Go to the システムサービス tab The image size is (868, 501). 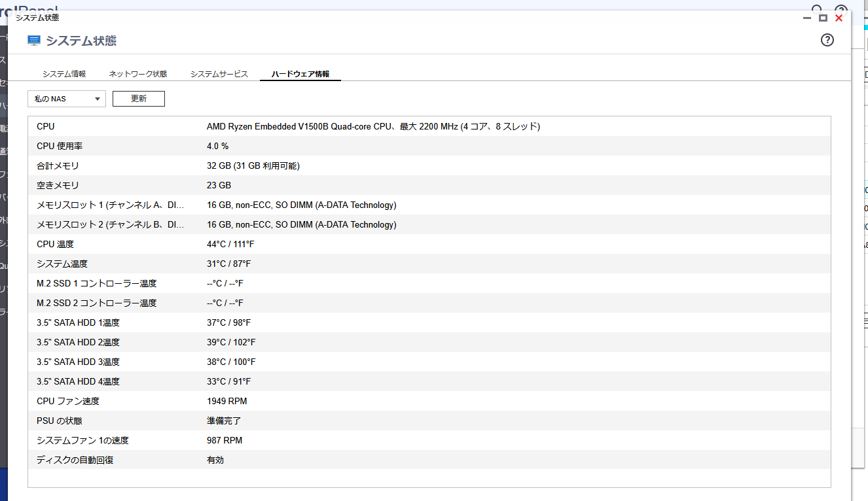click(x=219, y=74)
